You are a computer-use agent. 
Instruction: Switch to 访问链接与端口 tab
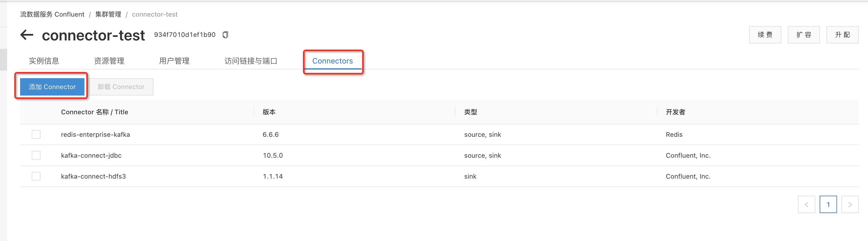tap(251, 61)
